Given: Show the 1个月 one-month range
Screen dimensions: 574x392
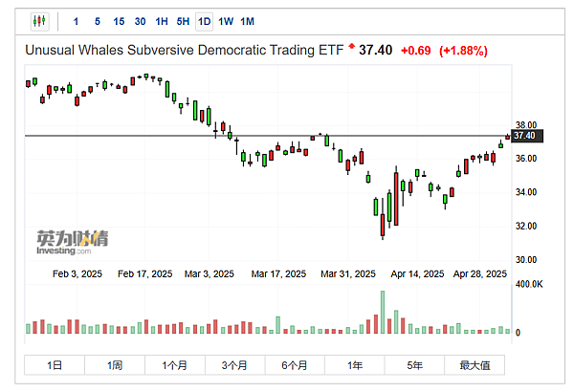Looking at the screenshot, I should pyautogui.click(x=175, y=365).
